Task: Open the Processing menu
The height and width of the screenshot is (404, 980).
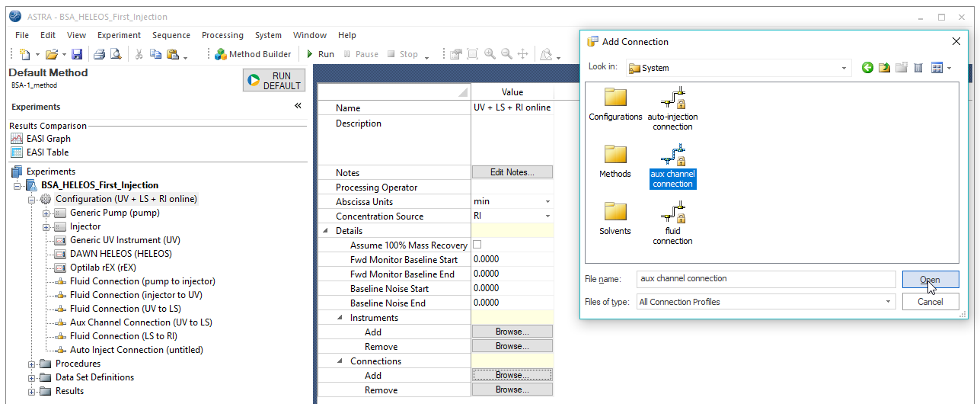Action: (x=222, y=35)
